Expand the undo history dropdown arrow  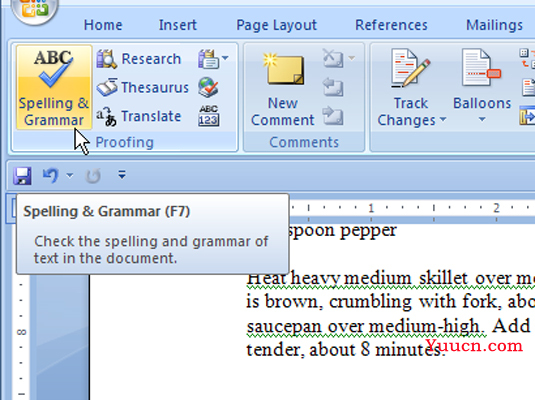pyautogui.click(x=70, y=175)
